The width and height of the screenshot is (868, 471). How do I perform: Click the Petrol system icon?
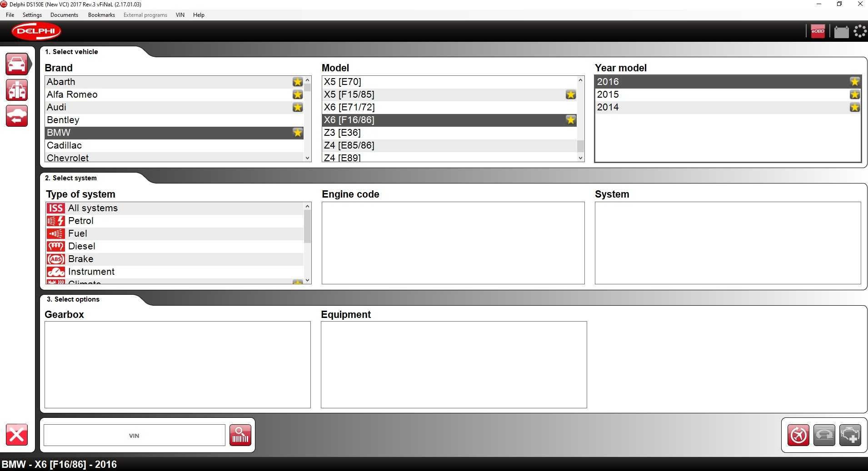tap(56, 221)
